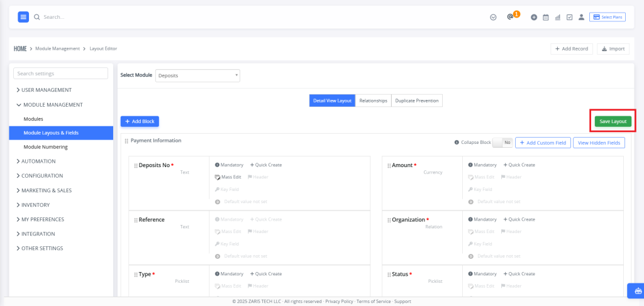The image size is (644, 306).
Task: Toggle Quick Create for Amount field
Action: (519, 165)
